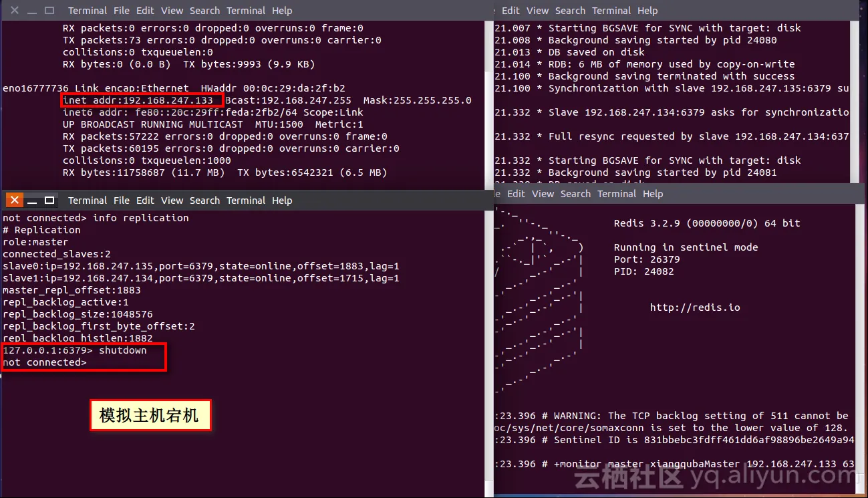
Task: Click the 'master_repl_offset:1883' line
Action: 71,290
